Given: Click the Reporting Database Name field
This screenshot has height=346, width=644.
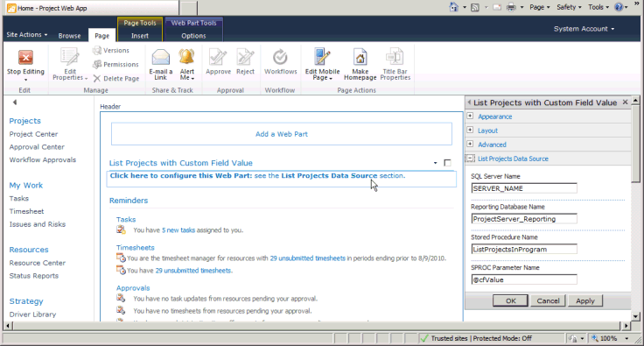Looking at the screenshot, I should [524, 219].
